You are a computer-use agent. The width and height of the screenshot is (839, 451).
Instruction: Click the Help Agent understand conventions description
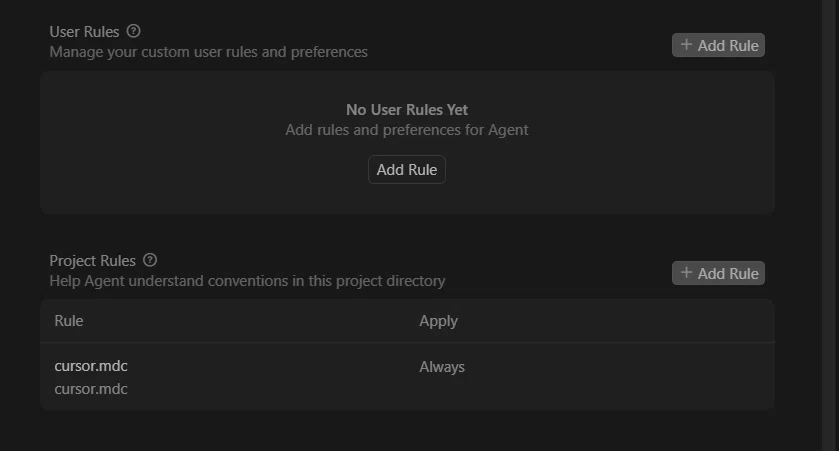(247, 281)
